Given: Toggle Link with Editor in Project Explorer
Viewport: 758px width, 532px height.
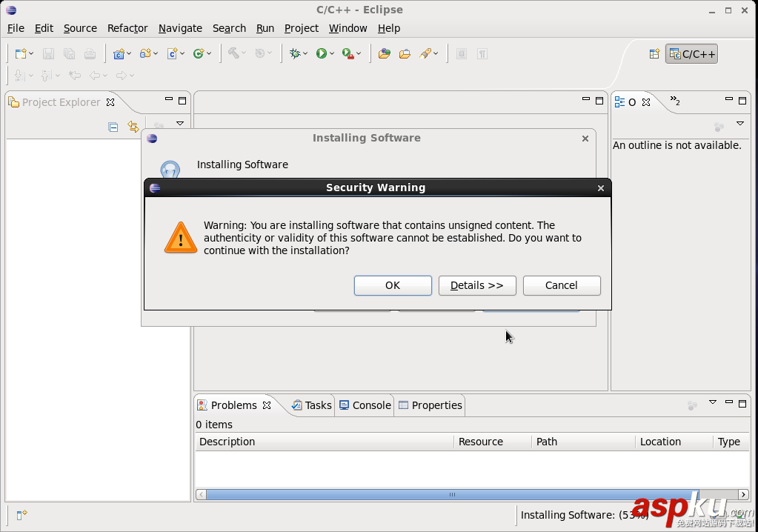Looking at the screenshot, I should [x=133, y=127].
